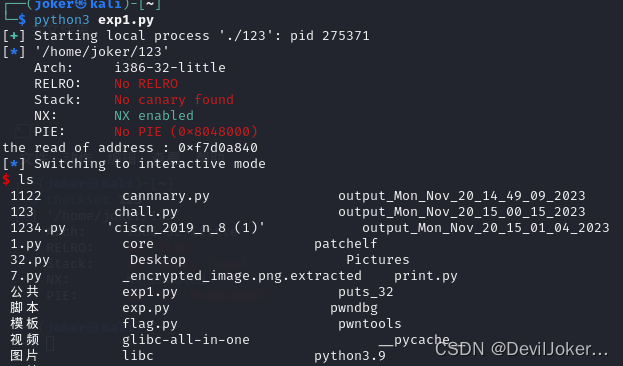
Task: Click the output_Mon_Nov_20_15_01_04_2023 entry
Action: pos(486,228)
